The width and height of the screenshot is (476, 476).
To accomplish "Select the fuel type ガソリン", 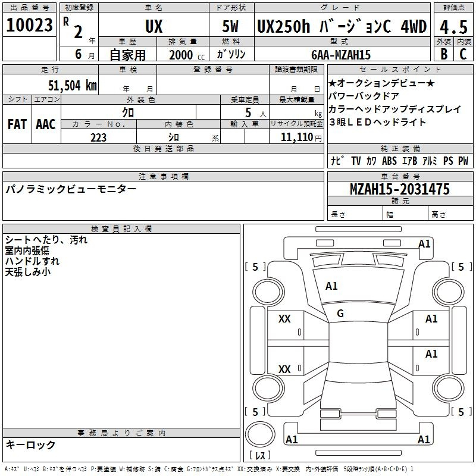I will click(x=231, y=54).
